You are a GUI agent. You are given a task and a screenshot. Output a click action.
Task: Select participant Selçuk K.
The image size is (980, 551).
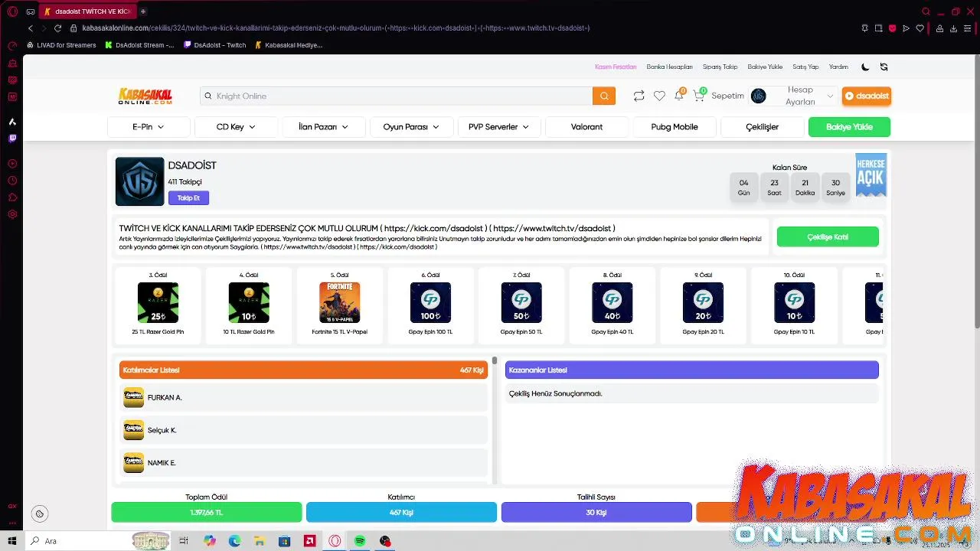click(304, 430)
